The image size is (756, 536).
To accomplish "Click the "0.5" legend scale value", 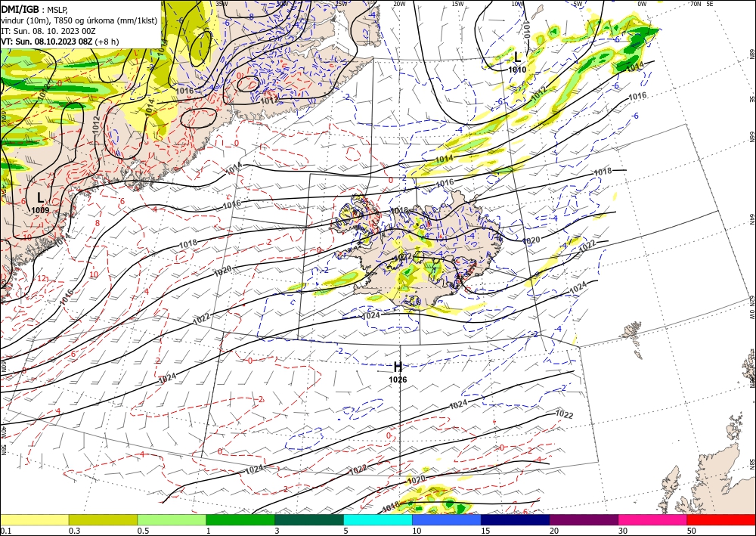I will point(143,531).
